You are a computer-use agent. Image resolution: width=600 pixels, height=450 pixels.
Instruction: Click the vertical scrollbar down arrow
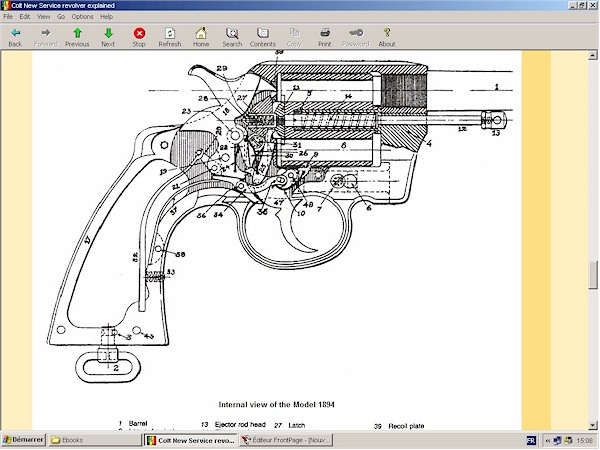593,425
